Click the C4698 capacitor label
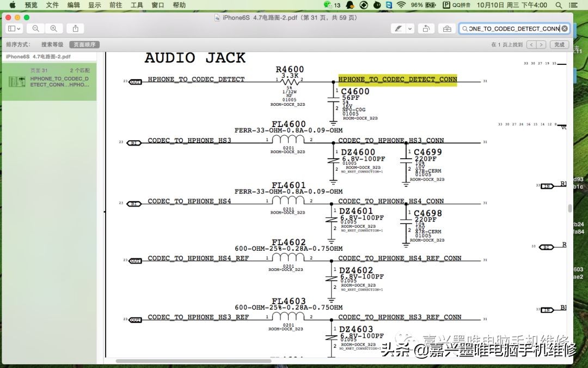 tap(428, 213)
